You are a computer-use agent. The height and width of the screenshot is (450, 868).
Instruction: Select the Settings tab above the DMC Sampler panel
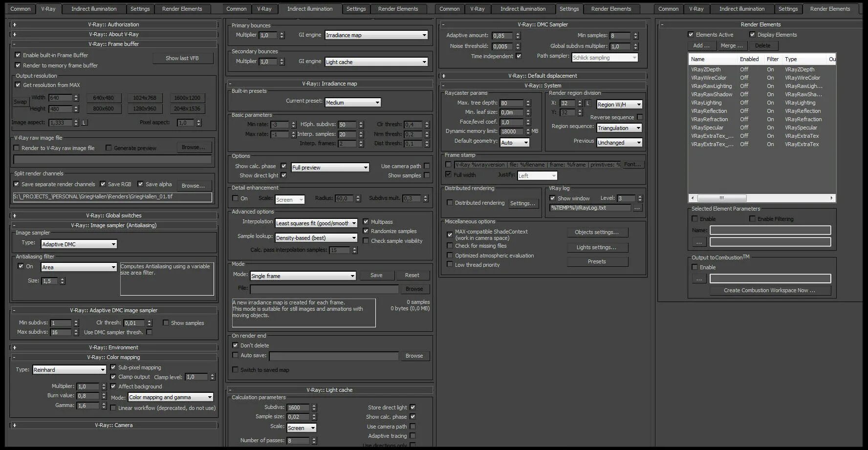(x=569, y=9)
